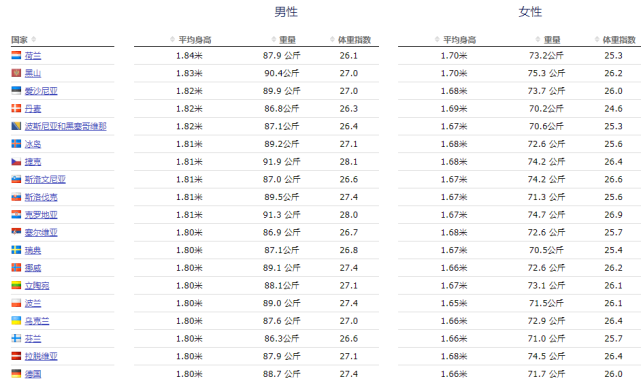Image resolution: width=641 pixels, height=381 pixels.
Task: Select the 1.65米 height cell
Action: tap(454, 303)
